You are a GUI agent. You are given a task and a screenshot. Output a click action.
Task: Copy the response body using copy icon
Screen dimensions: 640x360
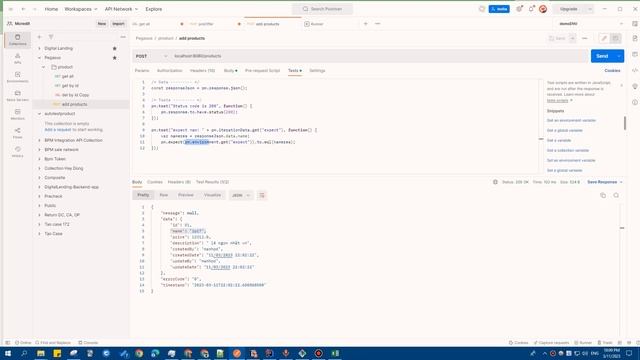(603, 196)
